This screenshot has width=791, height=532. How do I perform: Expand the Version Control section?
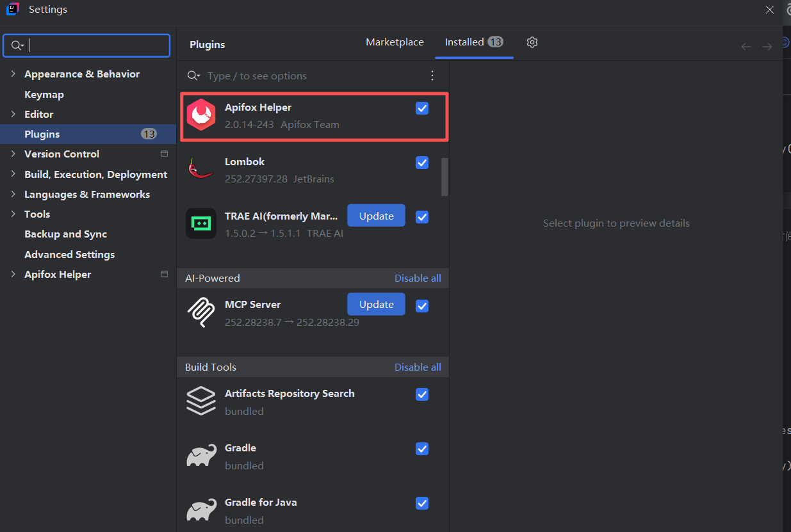click(13, 154)
